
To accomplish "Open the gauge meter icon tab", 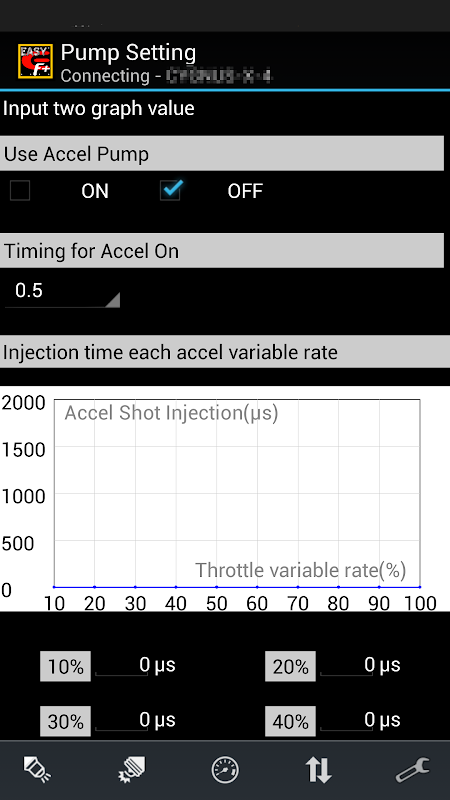I will pos(225,769).
